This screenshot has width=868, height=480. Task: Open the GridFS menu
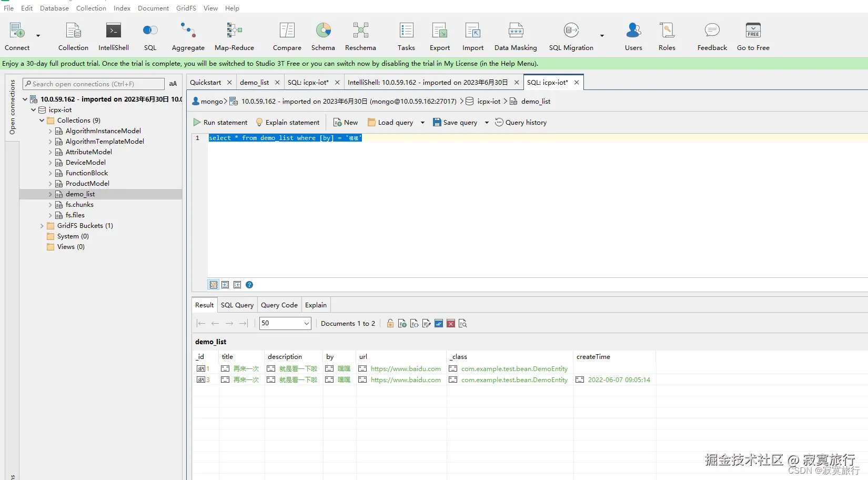[x=186, y=8]
